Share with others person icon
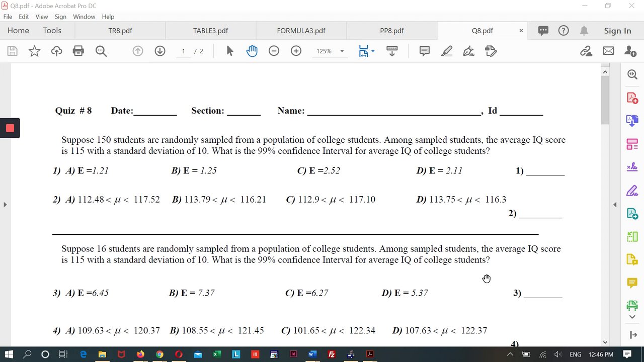The height and width of the screenshot is (362, 644). [630, 51]
